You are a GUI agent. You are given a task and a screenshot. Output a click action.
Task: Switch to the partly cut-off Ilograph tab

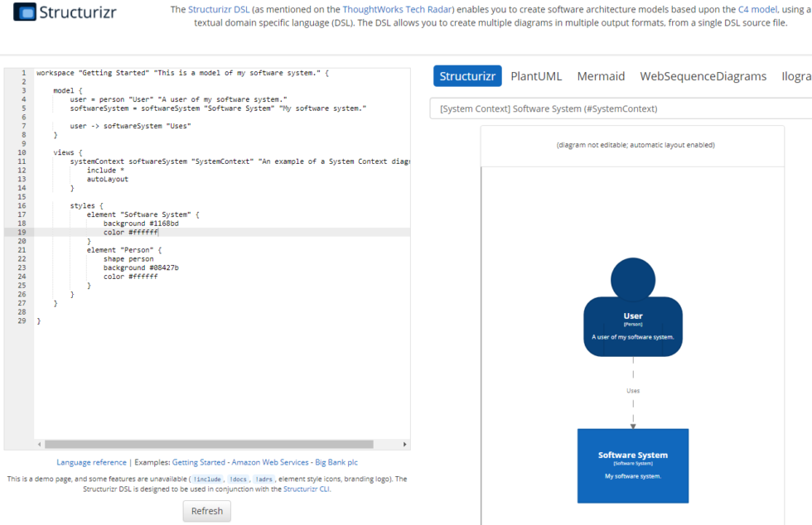[x=796, y=76]
